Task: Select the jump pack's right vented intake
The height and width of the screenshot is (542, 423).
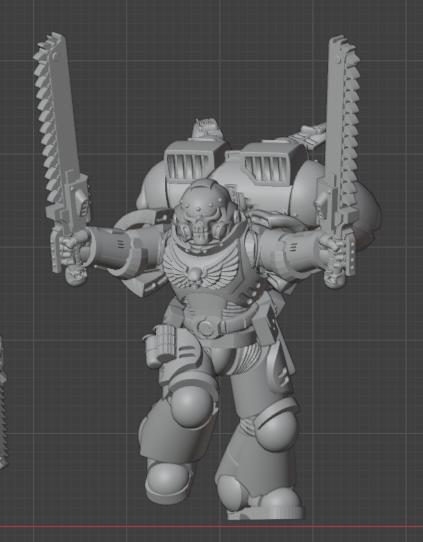Action: 266,169
